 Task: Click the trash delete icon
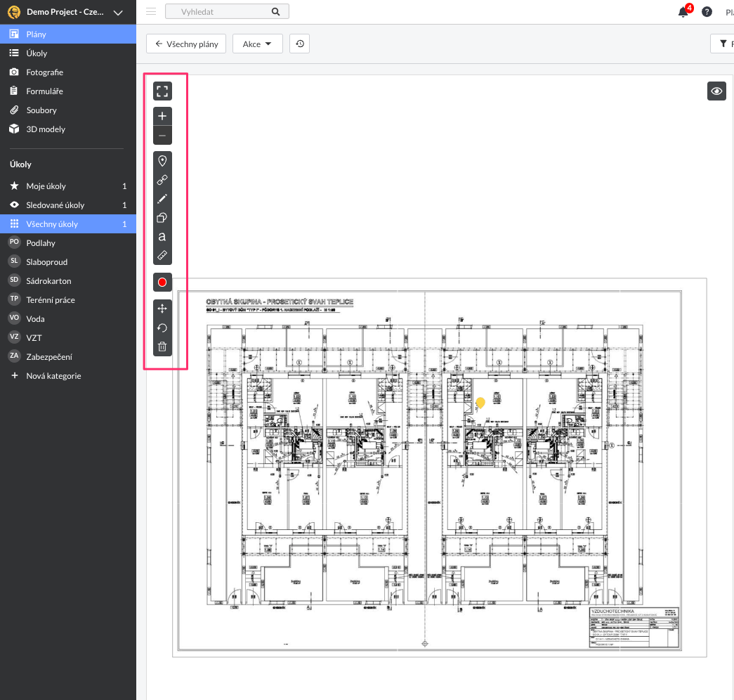point(162,346)
